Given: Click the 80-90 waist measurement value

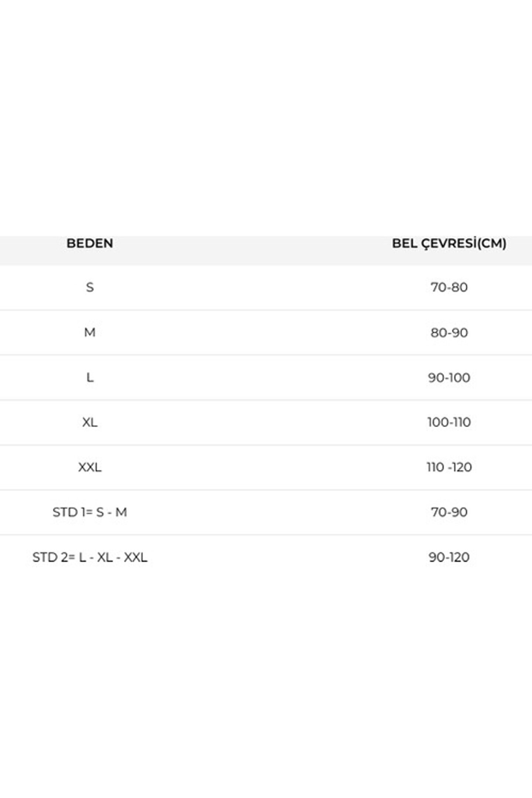Looking at the screenshot, I should point(449,332).
